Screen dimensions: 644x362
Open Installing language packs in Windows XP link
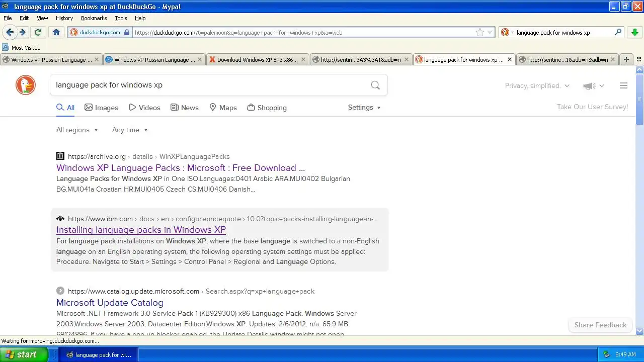tap(141, 230)
